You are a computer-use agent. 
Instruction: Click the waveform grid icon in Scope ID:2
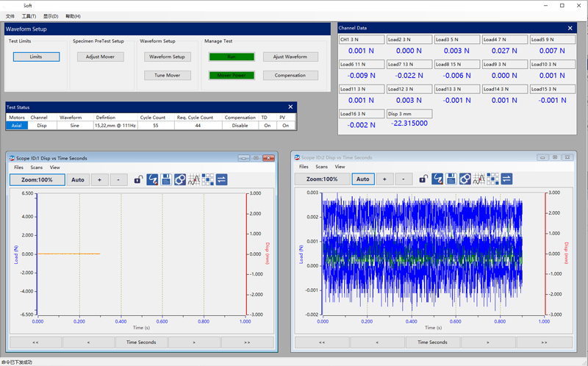(479, 179)
